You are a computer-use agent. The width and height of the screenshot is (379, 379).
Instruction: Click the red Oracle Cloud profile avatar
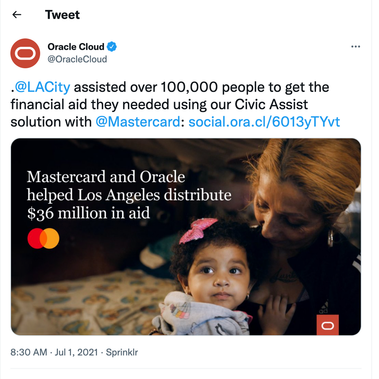tap(25, 53)
